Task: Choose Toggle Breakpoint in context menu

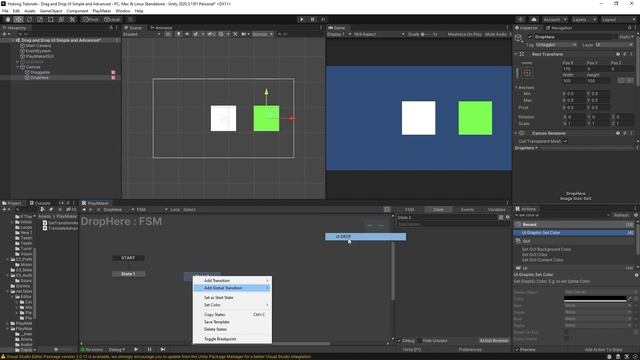Action: click(x=232, y=339)
